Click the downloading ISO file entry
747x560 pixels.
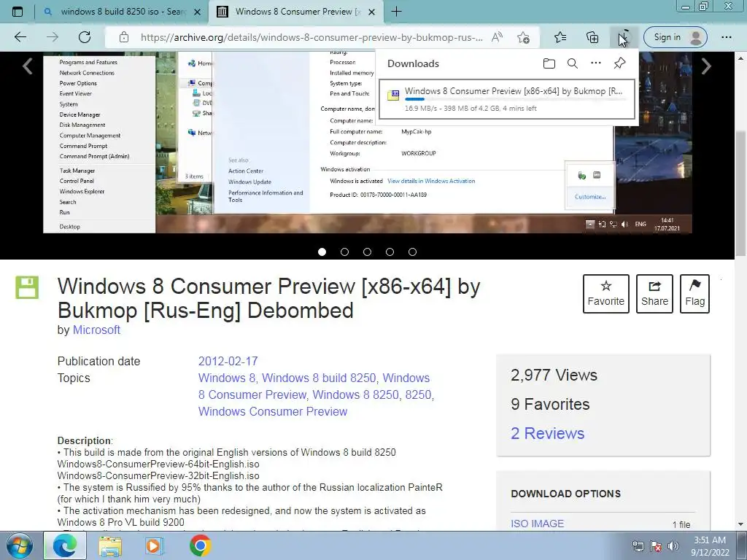click(507, 99)
